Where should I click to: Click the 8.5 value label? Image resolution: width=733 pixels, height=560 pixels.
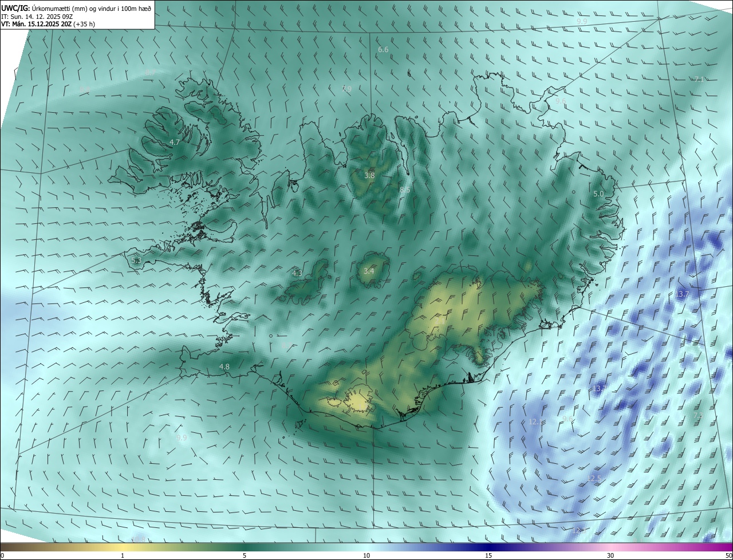tap(404, 190)
